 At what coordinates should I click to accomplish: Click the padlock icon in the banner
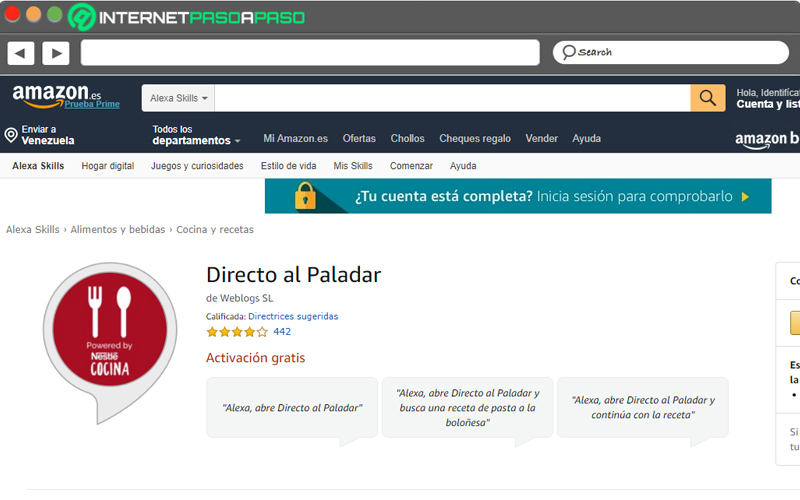click(x=305, y=196)
